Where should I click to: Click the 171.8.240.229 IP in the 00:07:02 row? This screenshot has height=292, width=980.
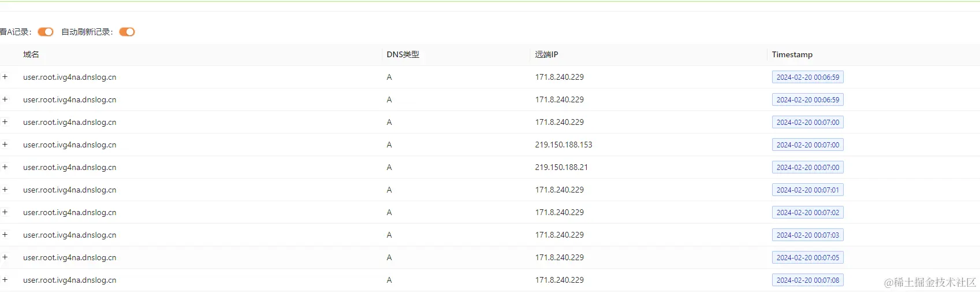click(560, 212)
